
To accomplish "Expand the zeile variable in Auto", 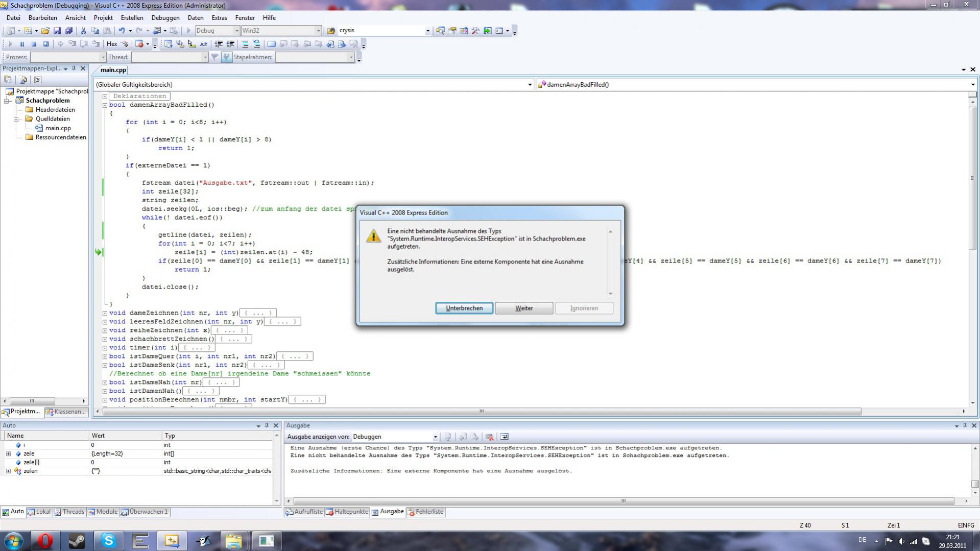I will (x=8, y=453).
